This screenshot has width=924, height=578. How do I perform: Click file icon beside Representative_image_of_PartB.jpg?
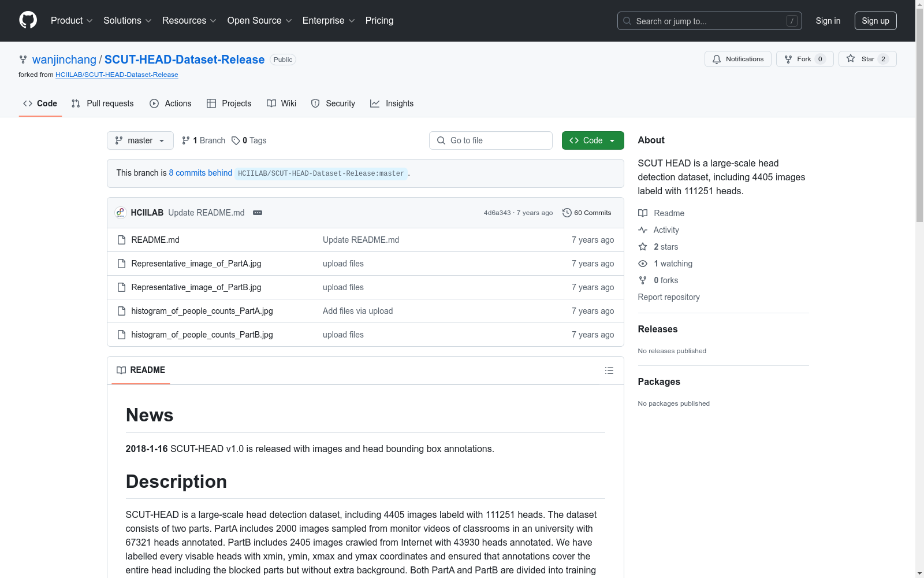[x=121, y=287]
